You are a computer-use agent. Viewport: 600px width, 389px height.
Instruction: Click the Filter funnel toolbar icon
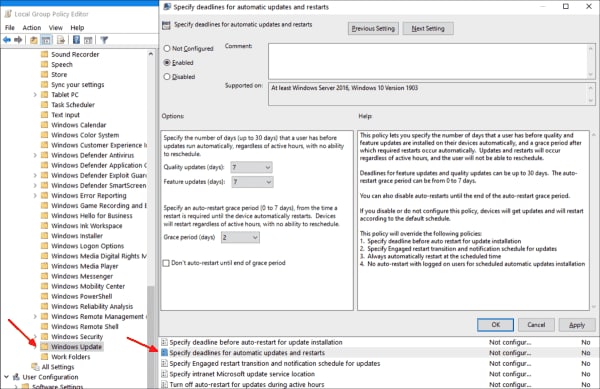104,40
